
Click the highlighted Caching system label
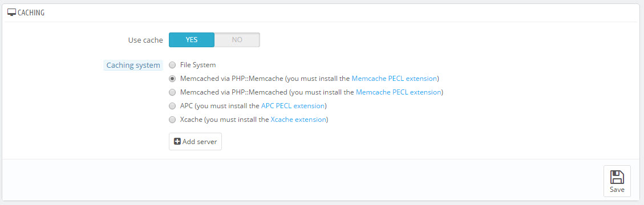(x=133, y=65)
